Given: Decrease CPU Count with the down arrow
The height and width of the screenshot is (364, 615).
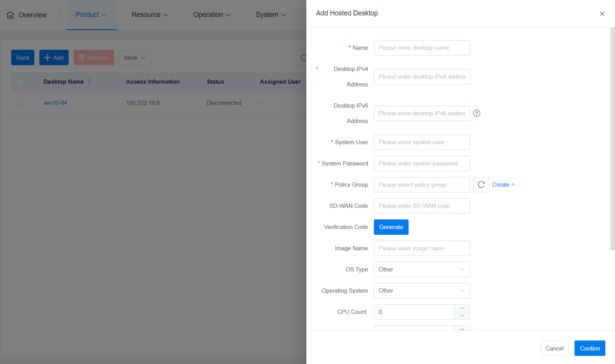Looking at the screenshot, I should point(462,316).
